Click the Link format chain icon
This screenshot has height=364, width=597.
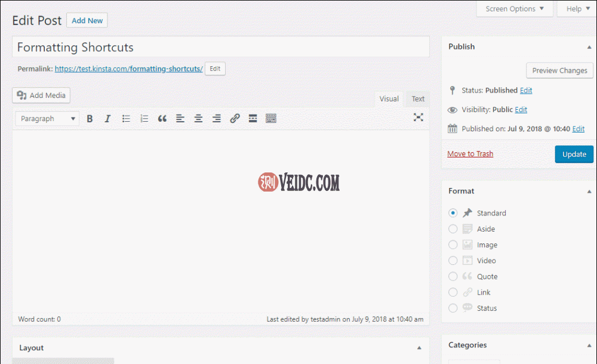point(467,292)
